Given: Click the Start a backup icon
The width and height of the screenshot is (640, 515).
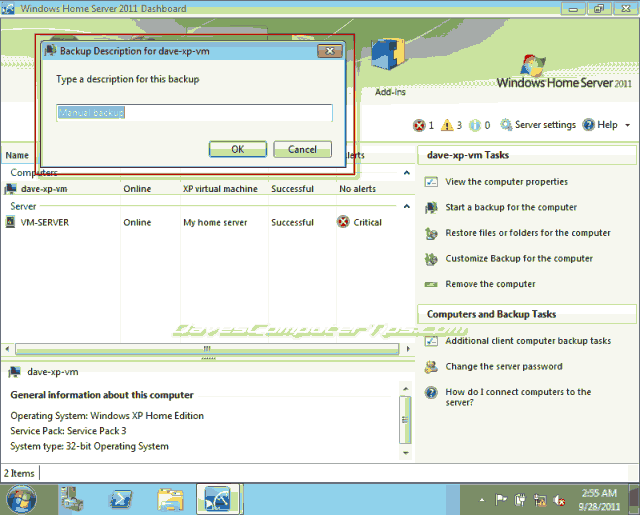Looking at the screenshot, I should click(431, 208).
